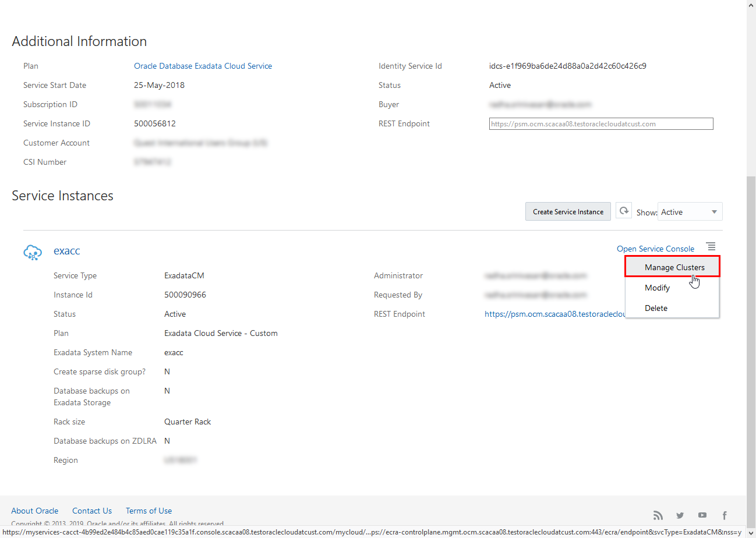Screen dimensions: 756x538
Task: Click Exadata Cloud Service - Custom plan value
Action: [x=221, y=333]
